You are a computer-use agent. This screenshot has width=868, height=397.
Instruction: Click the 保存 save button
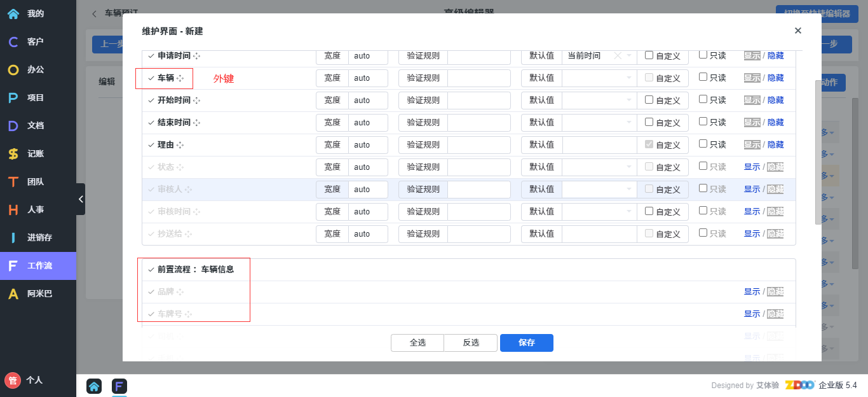(526, 343)
